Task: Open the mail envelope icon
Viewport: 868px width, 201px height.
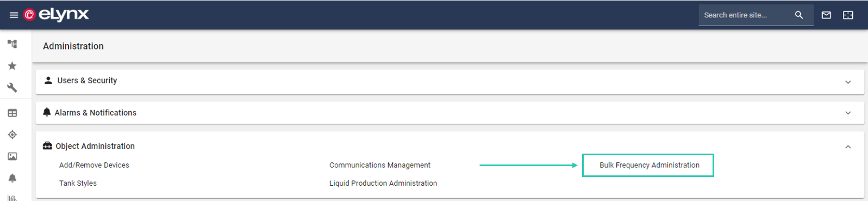Action: 826,15
